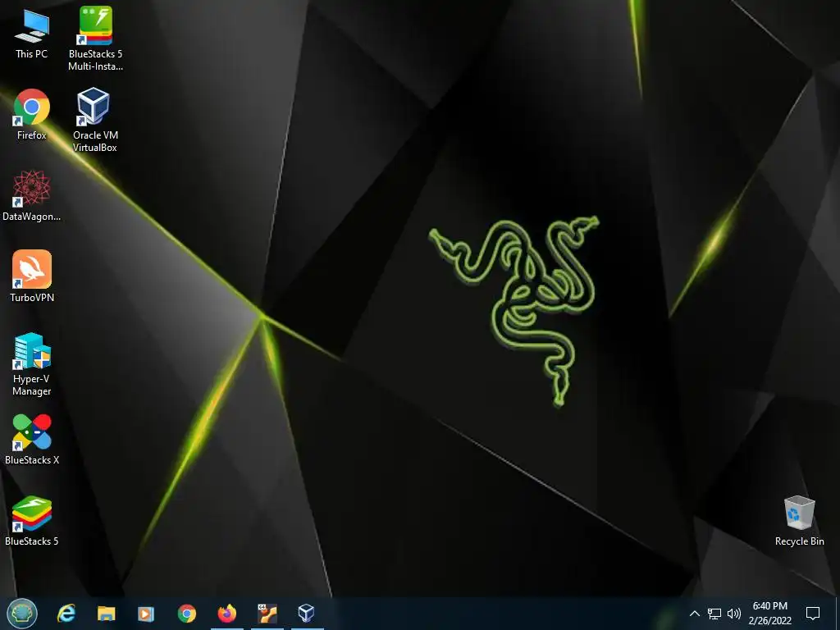This screenshot has height=630, width=840.
Task: Select the DataWagon desktop shortcut
Action: click(32, 195)
